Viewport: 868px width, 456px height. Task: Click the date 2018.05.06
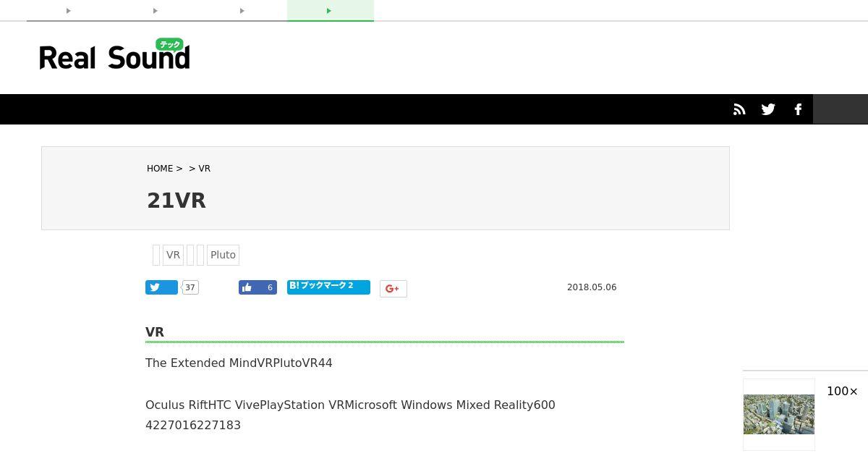pos(592,287)
